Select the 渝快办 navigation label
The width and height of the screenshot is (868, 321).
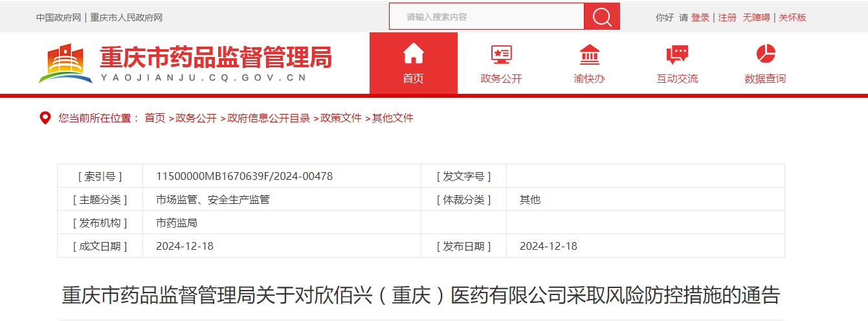click(x=589, y=79)
